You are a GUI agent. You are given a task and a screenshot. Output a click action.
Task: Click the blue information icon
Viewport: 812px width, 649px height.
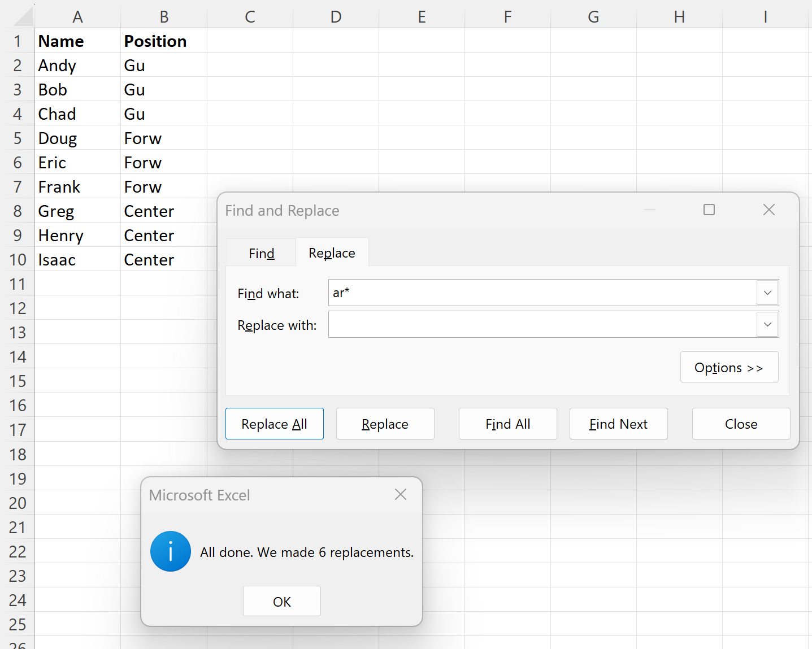(170, 551)
